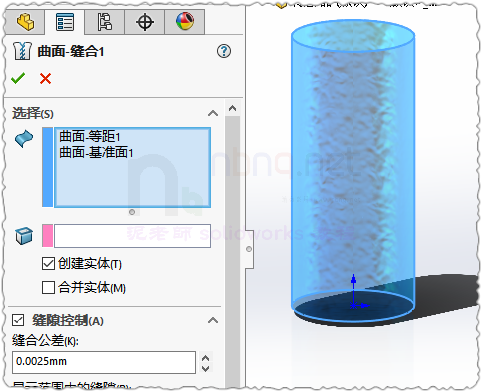Click the blue selection color bar
Viewport: 482px width, 392px height.
[x=47, y=167]
